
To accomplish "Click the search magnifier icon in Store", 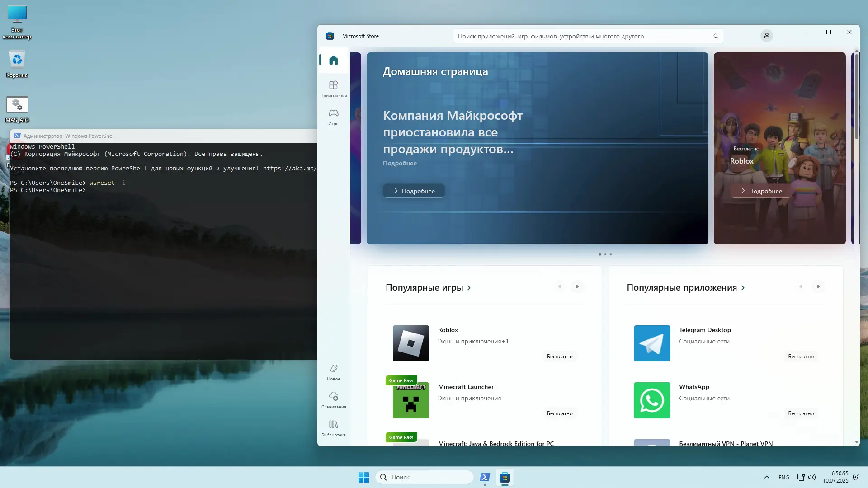I will coord(716,36).
